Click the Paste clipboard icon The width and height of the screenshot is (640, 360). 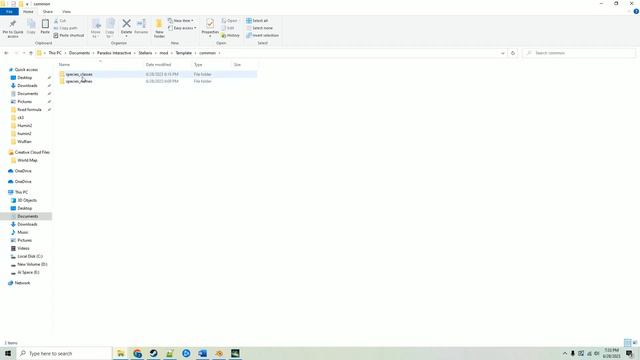pyautogui.click(x=45, y=24)
